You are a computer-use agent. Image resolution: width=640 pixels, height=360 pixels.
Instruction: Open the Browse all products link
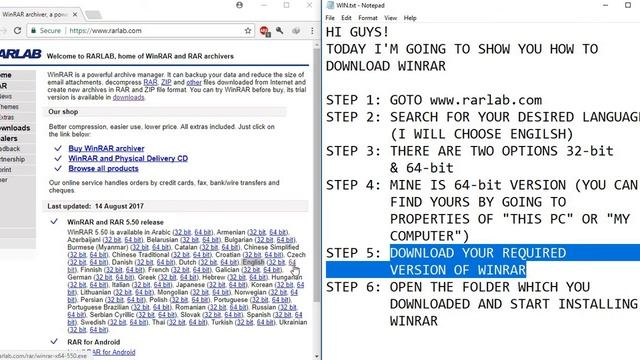tap(103, 169)
